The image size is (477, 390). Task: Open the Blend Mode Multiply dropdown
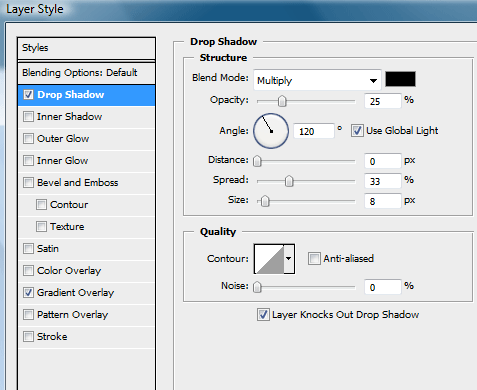click(x=317, y=80)
